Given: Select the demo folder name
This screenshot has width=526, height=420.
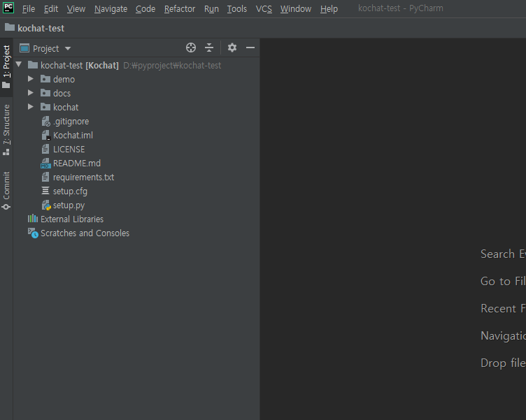Looking at the screenshot, I should click(64, 79).
